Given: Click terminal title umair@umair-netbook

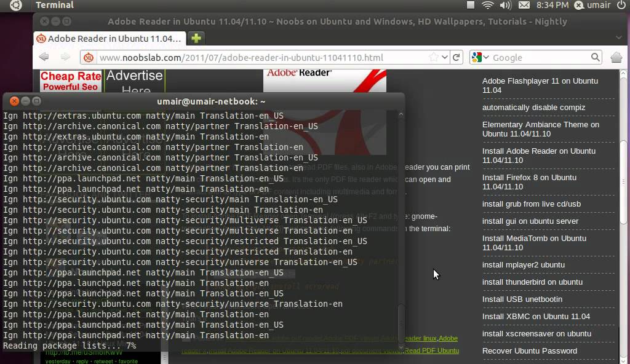Looking at the screenshot, I should 211,101.
